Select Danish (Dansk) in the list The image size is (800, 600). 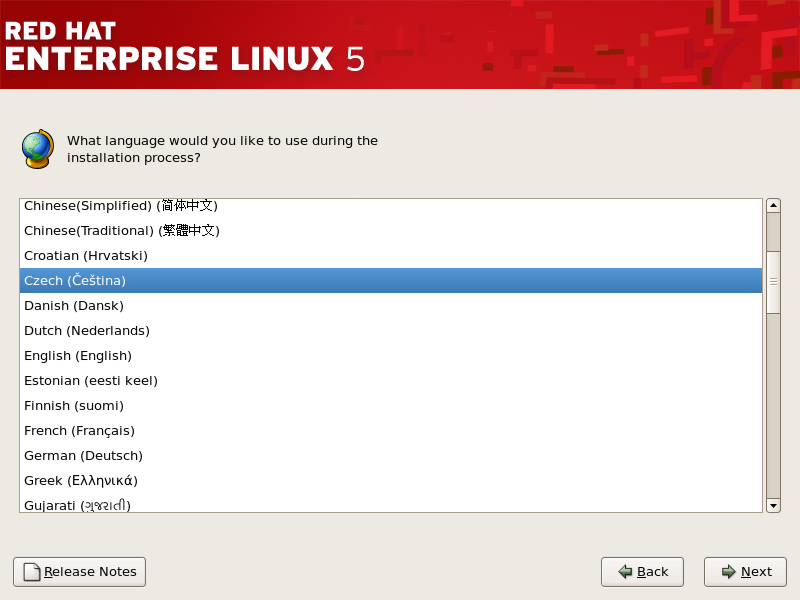[x=74, y=306]
